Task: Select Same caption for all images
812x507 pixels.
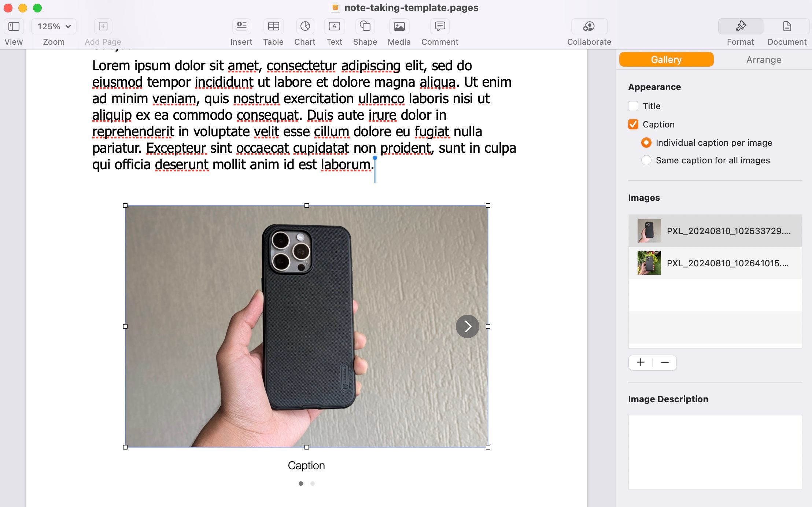Action: (x=646, y=160)
